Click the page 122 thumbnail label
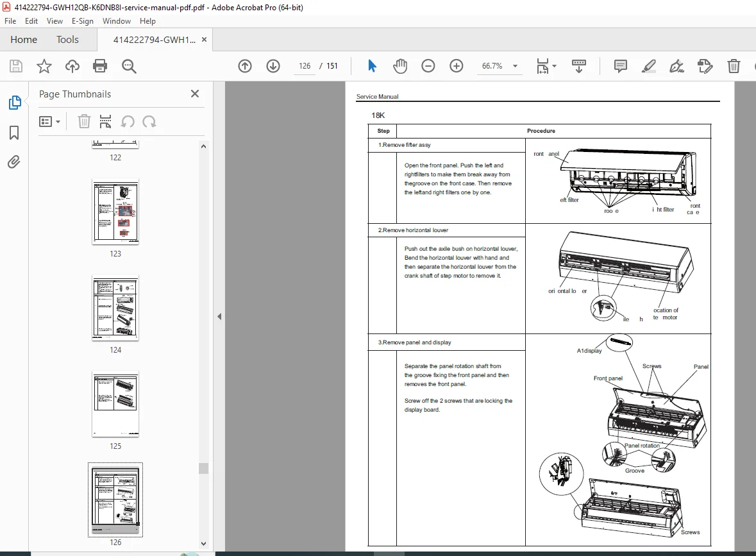756x556 pixels. pyautogui.click(x=115, y=158)
